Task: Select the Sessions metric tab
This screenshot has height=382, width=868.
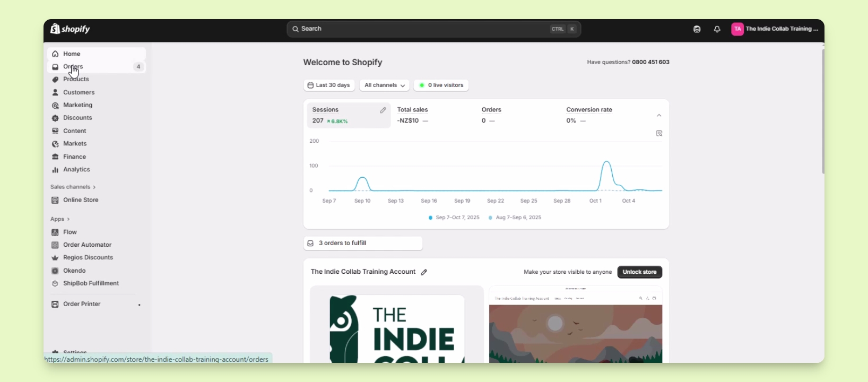Action: tap(349, 116)
